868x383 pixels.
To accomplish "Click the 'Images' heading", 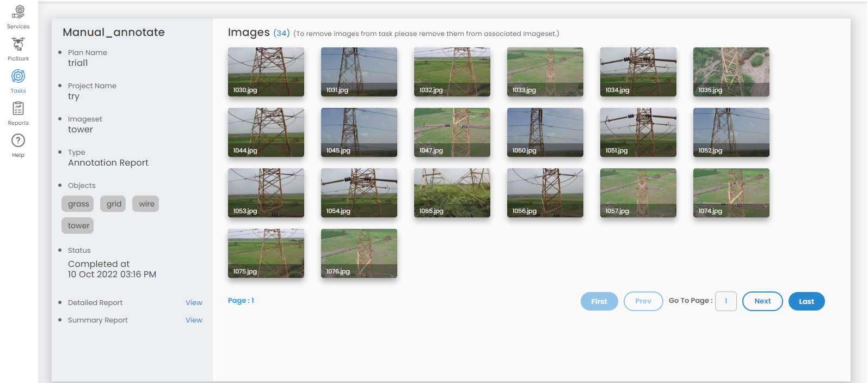I will (249, 33).
